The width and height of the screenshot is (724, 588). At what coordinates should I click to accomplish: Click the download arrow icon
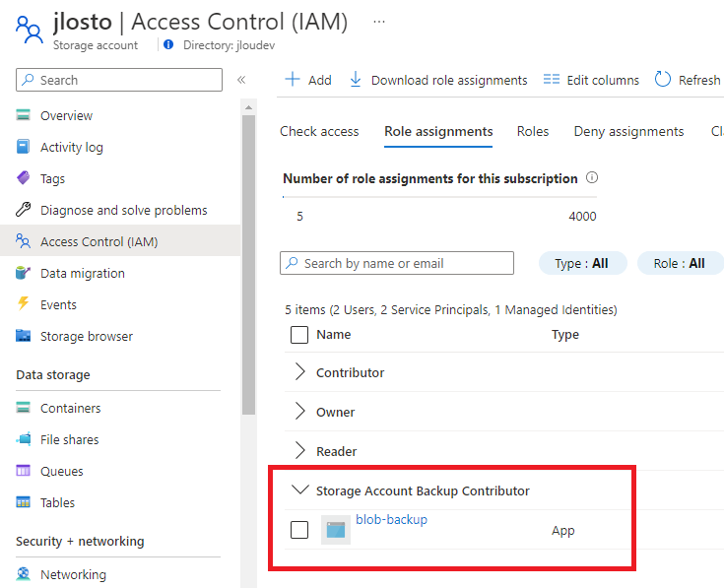355,80
